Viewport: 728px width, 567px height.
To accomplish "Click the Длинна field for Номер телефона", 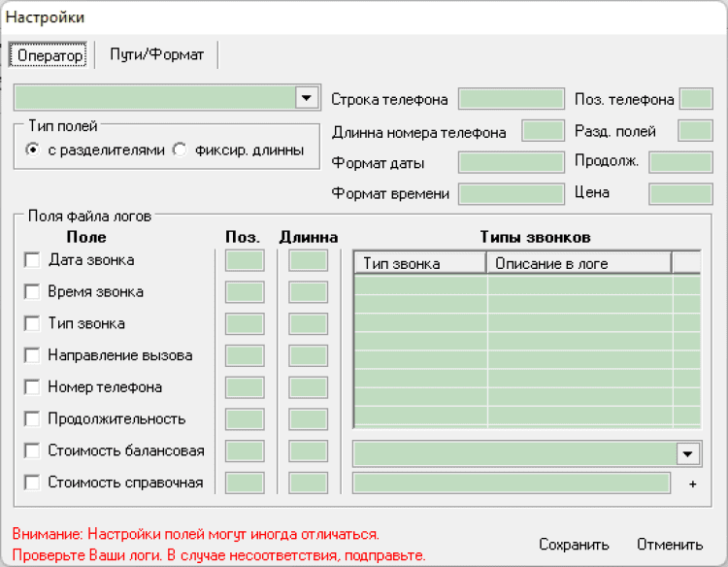I will click(308, 387).
